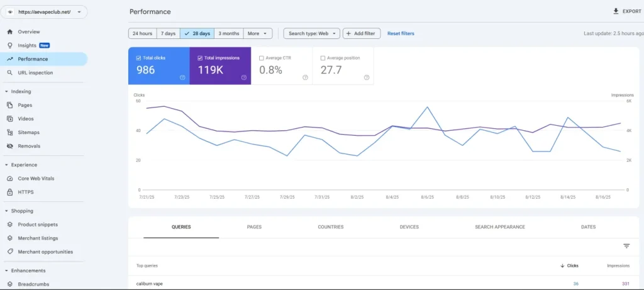Switch to the Search Appearance tab
This screenshot has height=290, width=644.
coord(500,226)
